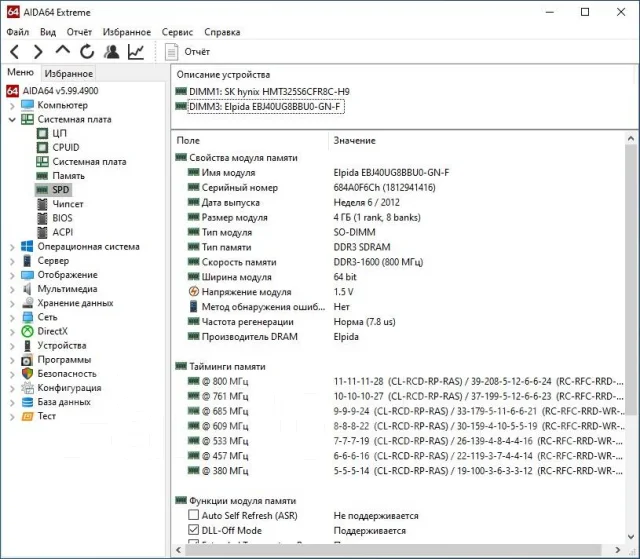Click the Мультимедиа speaker icon
Screen dimensions: 640x559
coord(27,289)
